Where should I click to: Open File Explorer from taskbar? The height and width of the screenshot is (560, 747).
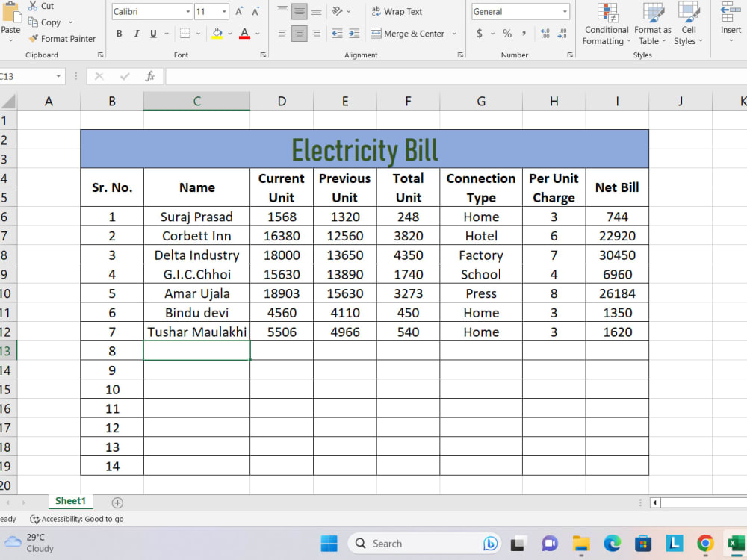point(581,544)
